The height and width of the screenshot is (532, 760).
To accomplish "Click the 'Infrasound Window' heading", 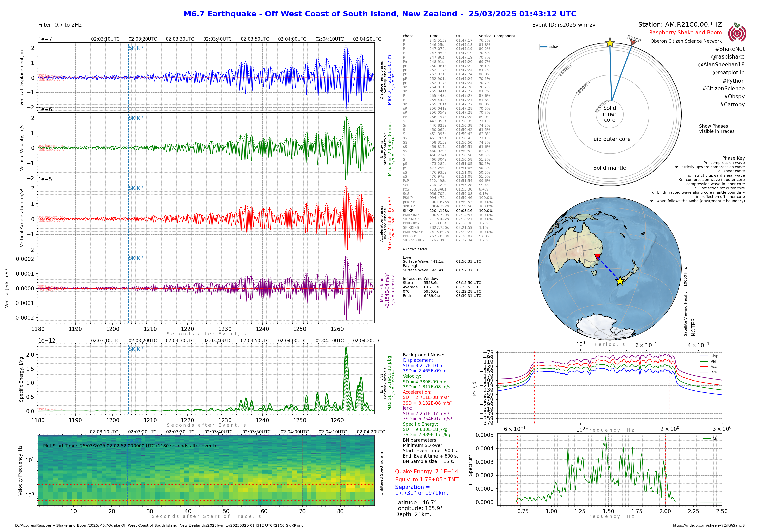I will [x=420, y=279].
